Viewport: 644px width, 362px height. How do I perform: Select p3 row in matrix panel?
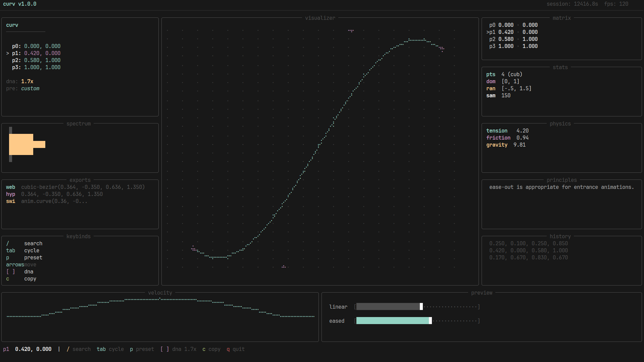[513, 46]
